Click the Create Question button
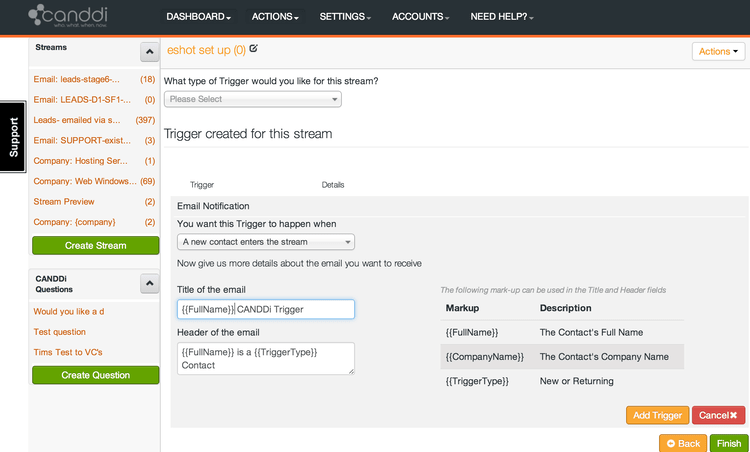This screenshot has height=452, width=750. pos(96,375)
